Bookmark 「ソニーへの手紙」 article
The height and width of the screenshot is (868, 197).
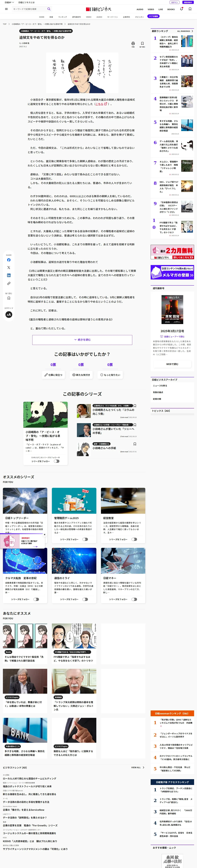point(135,425)
